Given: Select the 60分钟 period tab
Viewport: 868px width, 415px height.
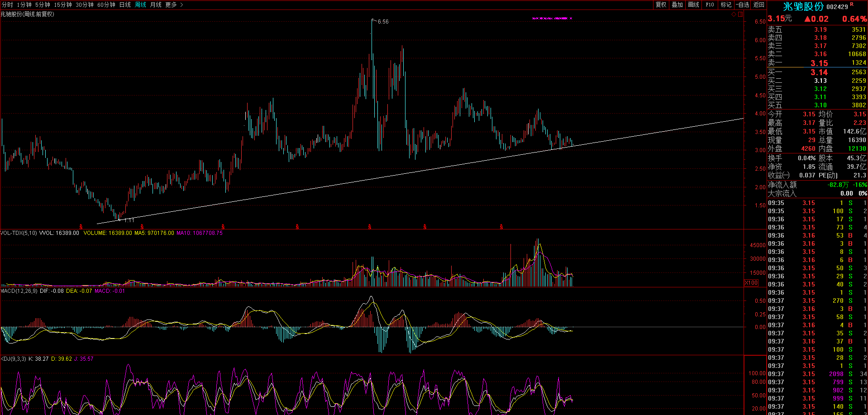Looking at the screenshot, I should click(x=106, y=5).
